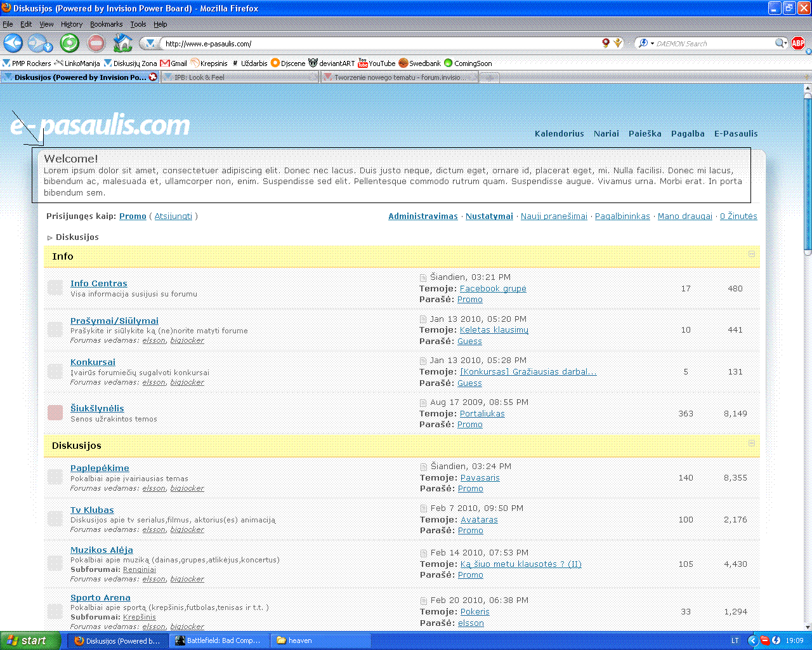The image size is (812, 650).
Task: Collapse the Info category section
Action: 752,254
